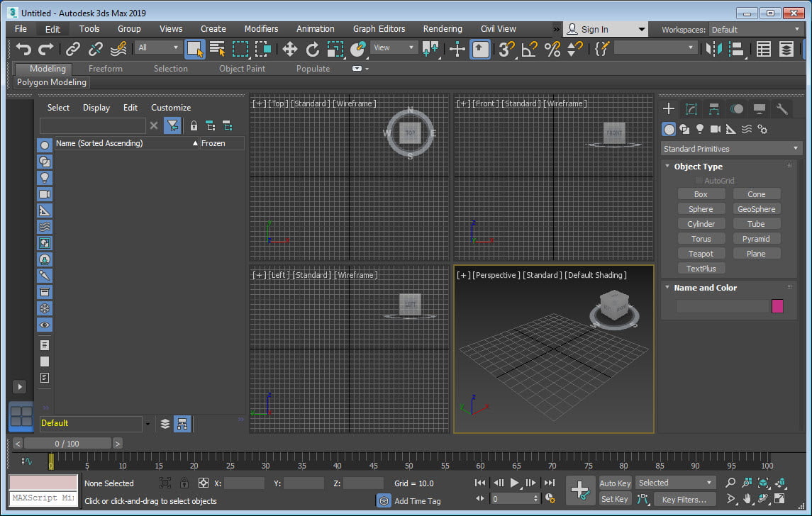Image resolution: width=812 pixels, height=516 pixels.
Task: Click Maximize Viewport Toggle icon
Action: click(779, 499)
